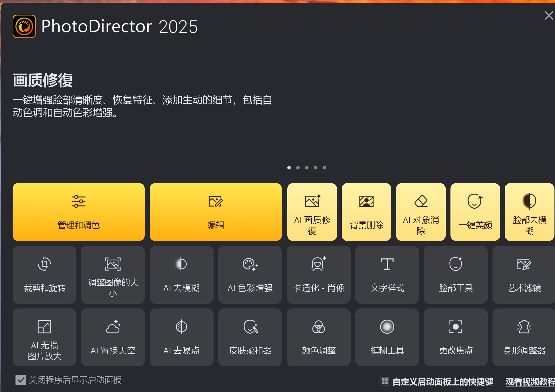555x392 pixels.
Task: Open 调整图像的大小 resize tool
Action: [113, 275]
